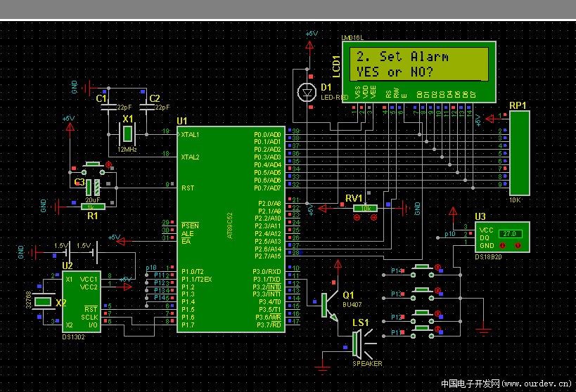Click the P3.7/RD pin label
The height and width of the screenshot is (392, 576).
click(269, 325)
